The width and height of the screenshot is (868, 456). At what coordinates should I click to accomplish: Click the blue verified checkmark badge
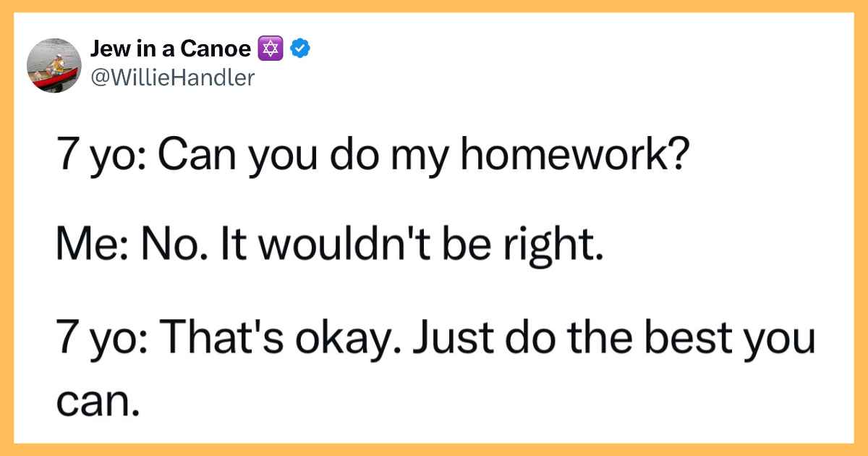pos(299,49)
